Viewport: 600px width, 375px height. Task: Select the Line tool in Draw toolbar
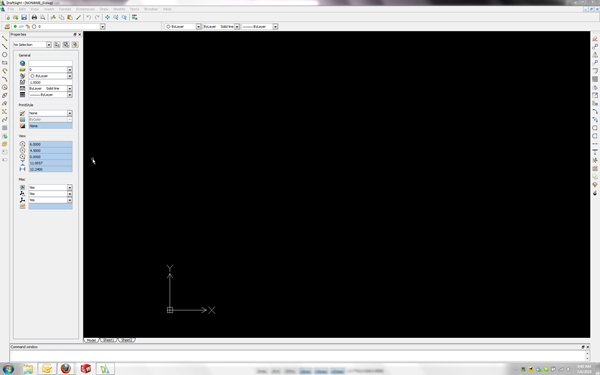tap(5, 38)
